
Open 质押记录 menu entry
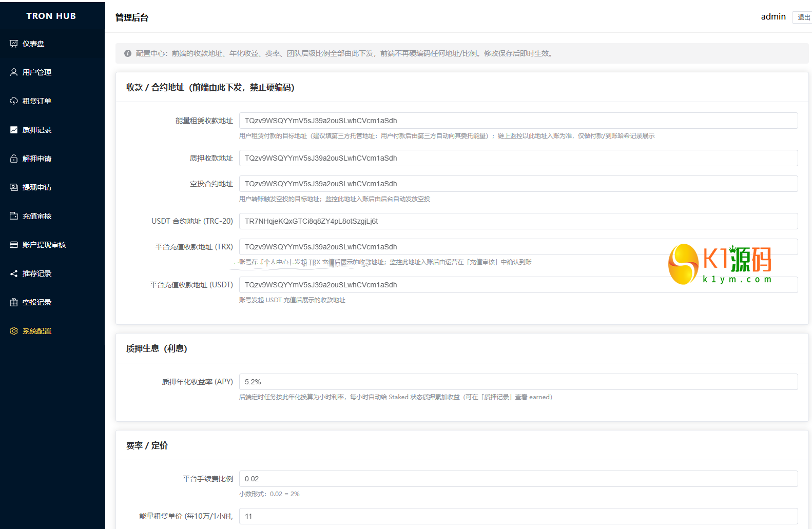[52, 130]
